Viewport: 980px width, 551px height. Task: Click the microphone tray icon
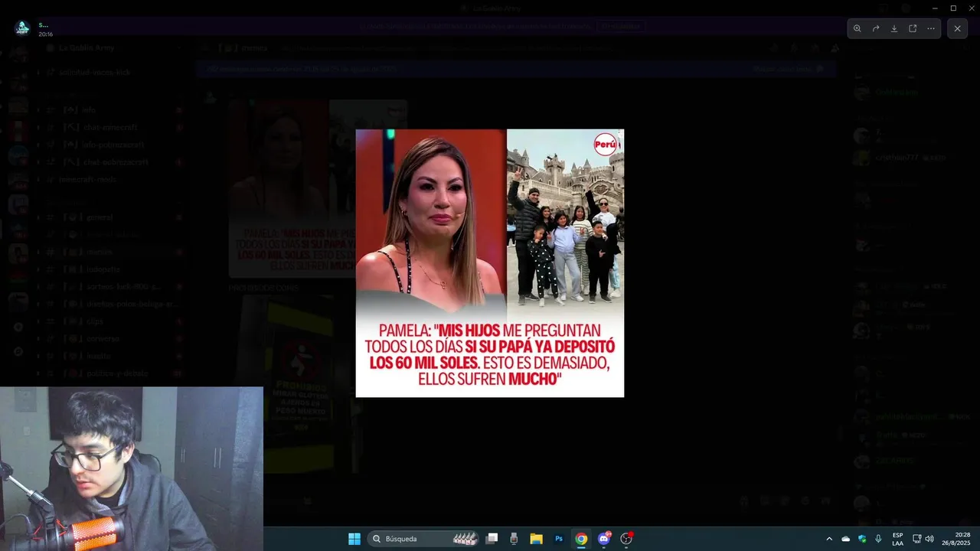(878, 539)
